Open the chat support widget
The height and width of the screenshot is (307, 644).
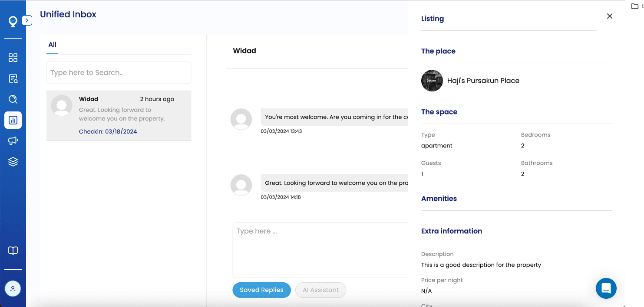coord(606,288)
